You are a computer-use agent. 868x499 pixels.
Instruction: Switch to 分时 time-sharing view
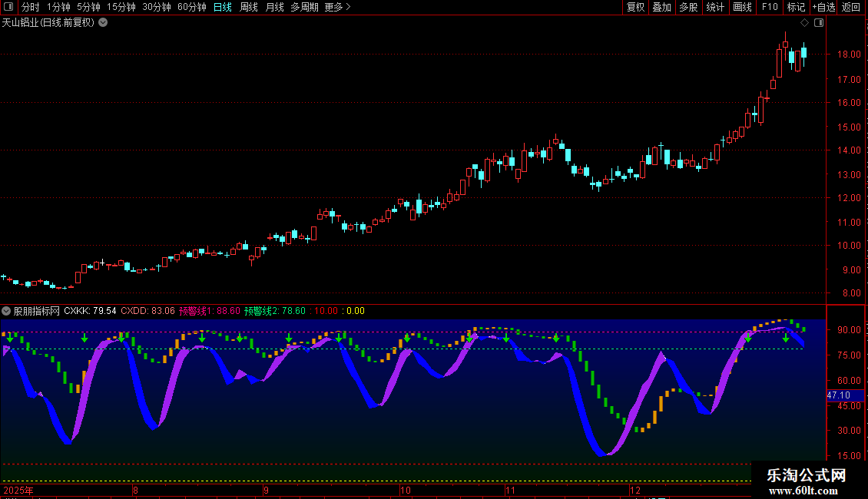point(30,7)
